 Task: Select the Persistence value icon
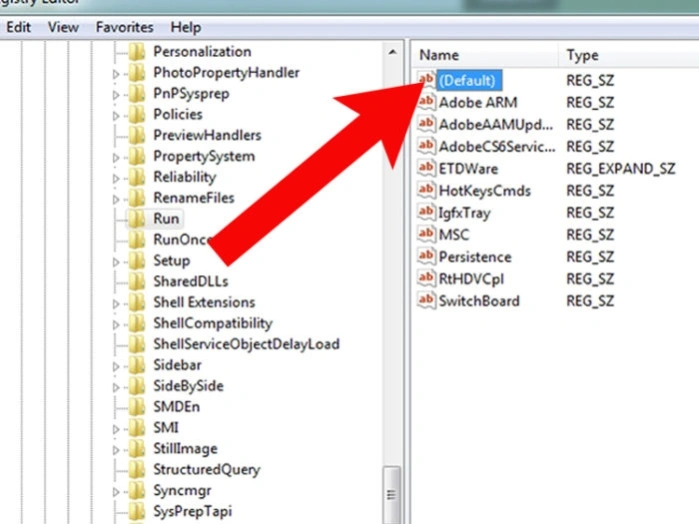(426, 256)
